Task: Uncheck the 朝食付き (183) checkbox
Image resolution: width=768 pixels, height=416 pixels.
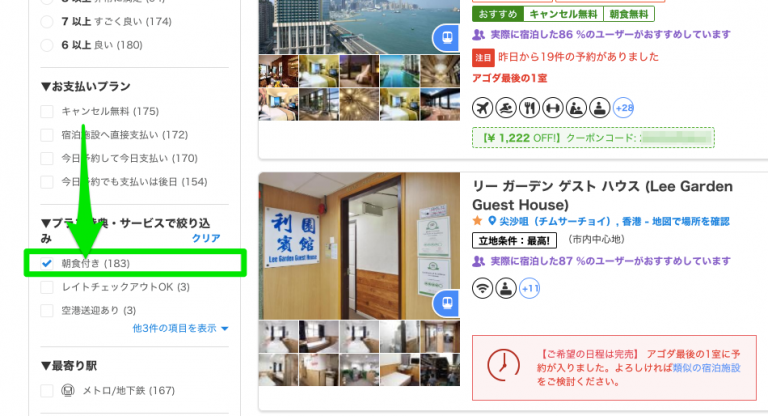Action: 47,264
